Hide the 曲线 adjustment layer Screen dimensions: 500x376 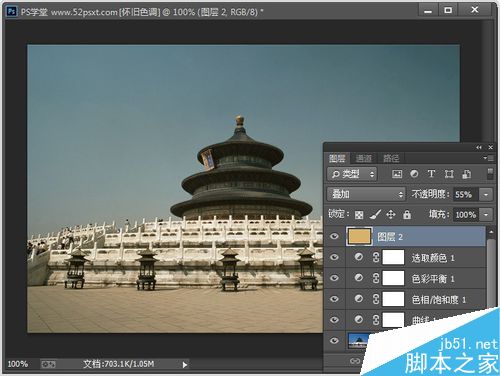click(334, 320)
